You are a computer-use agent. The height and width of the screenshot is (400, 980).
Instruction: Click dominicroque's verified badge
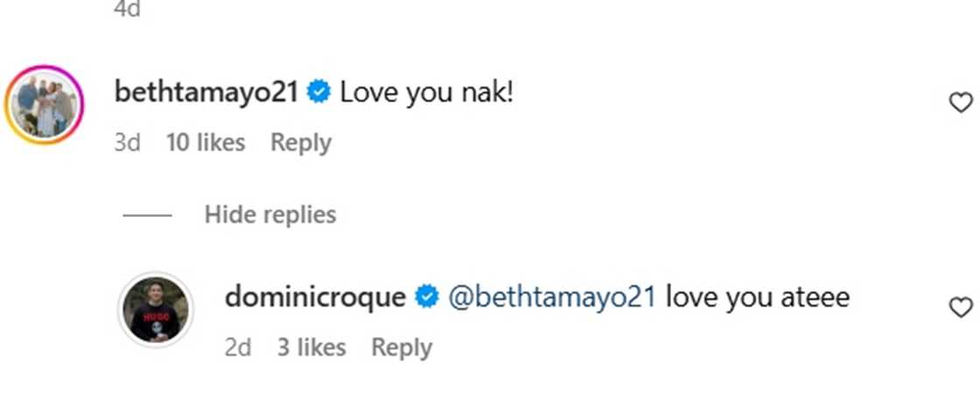click(427, 298)
